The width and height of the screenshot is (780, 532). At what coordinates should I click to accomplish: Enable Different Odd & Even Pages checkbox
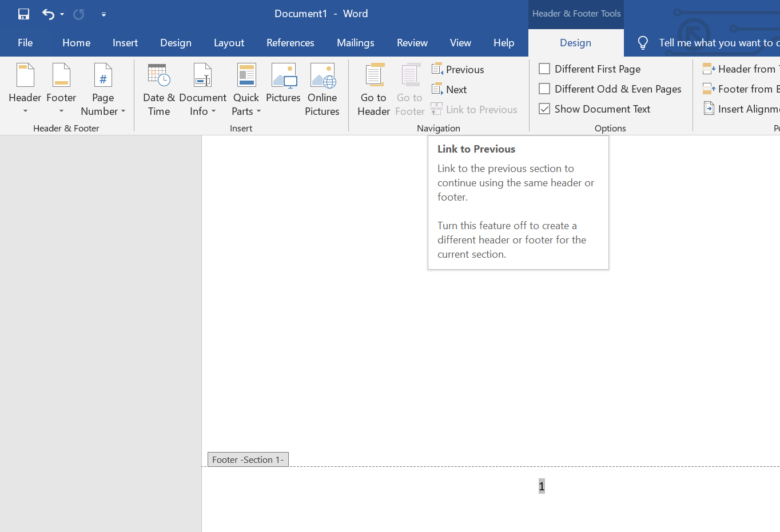(x=544, y=89)
